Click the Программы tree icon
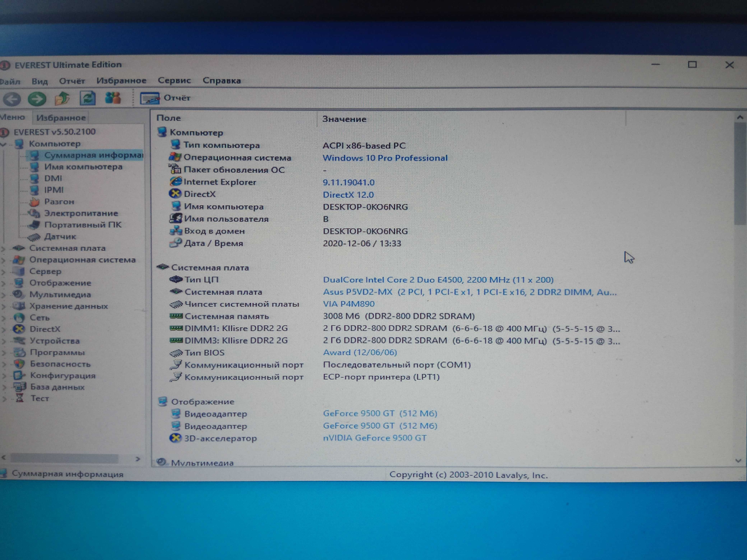The width and height of the screenshot is (747, 560). click(20, 352)
